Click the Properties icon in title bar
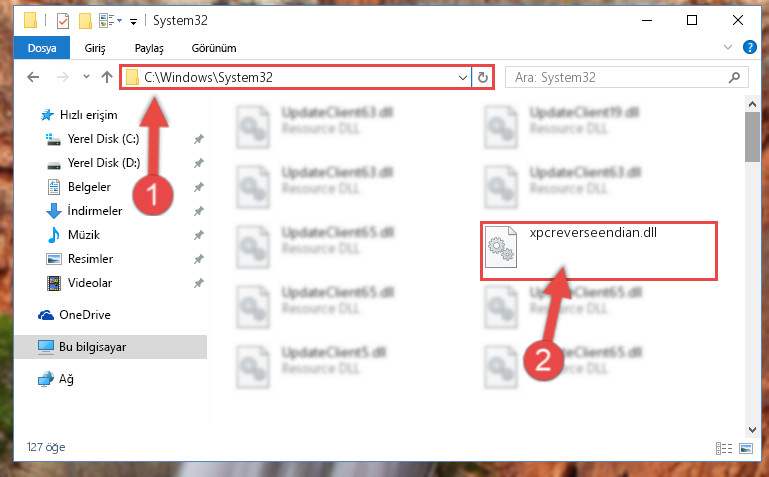Screen dimensions: 769x477 point(63,21)
